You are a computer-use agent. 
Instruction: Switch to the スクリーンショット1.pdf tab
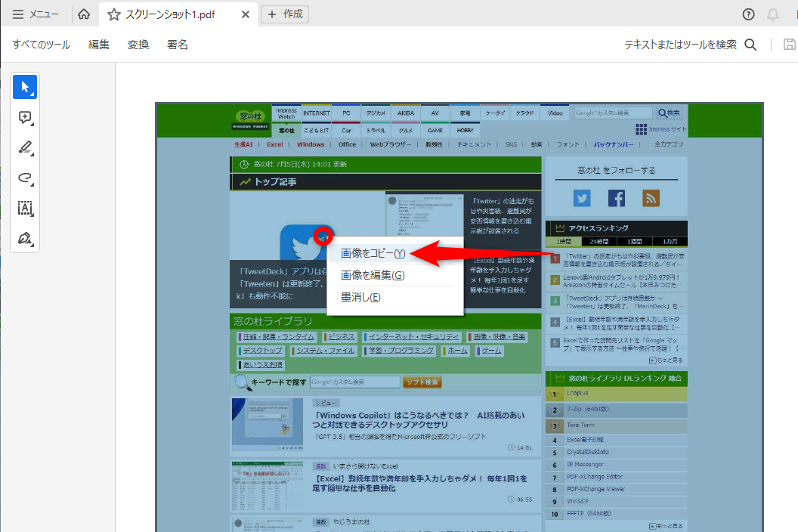tap(170, 14)
